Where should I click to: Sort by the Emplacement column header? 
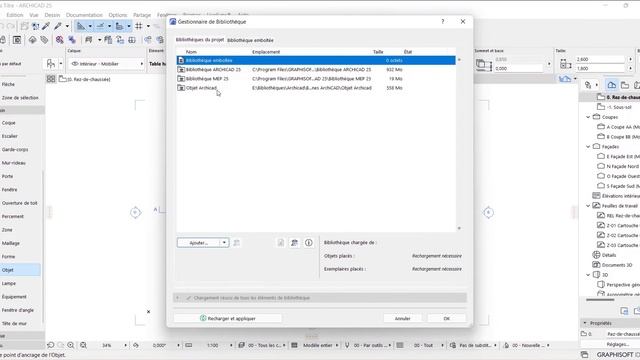266,52
